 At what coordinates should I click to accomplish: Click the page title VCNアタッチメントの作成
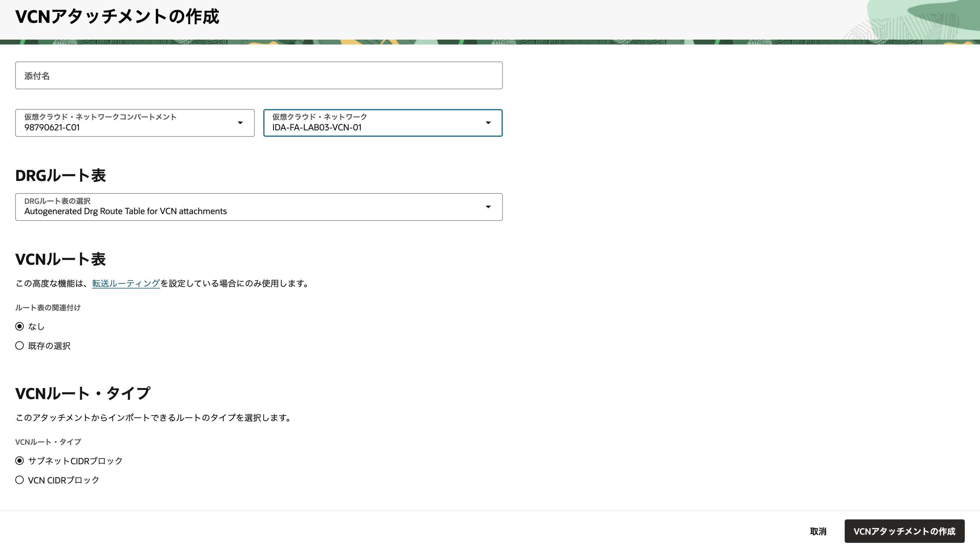pos(117,17)
